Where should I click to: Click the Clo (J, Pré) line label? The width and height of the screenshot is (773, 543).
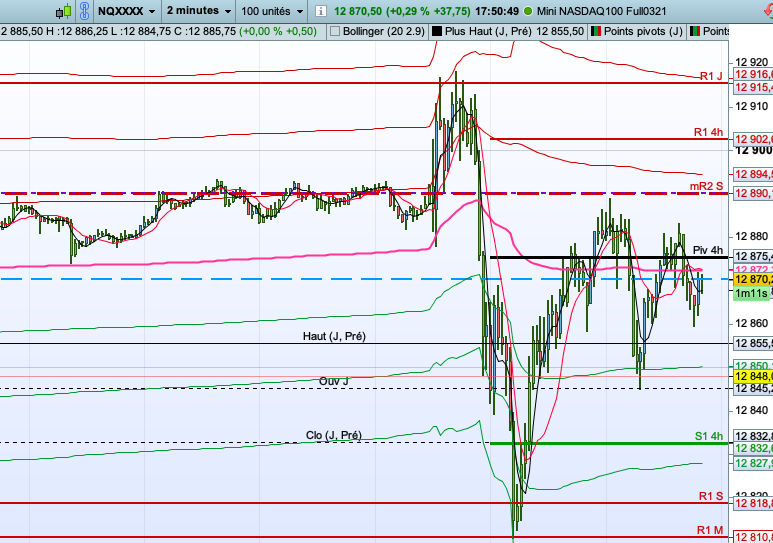[334, 435]
